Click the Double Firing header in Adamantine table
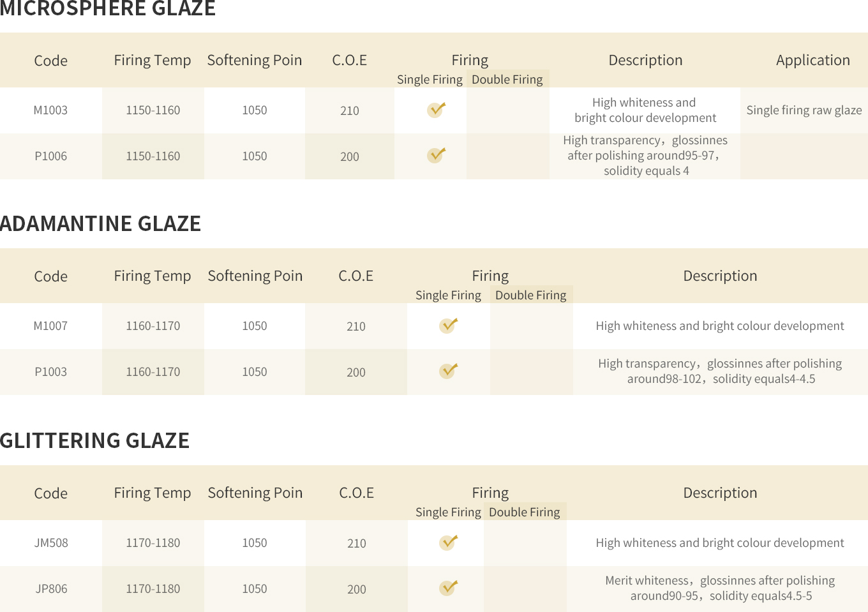 click(x=531, y=295)
